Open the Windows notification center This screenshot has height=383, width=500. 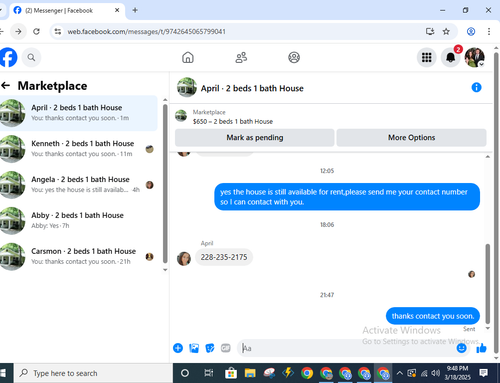coord(483,373)
